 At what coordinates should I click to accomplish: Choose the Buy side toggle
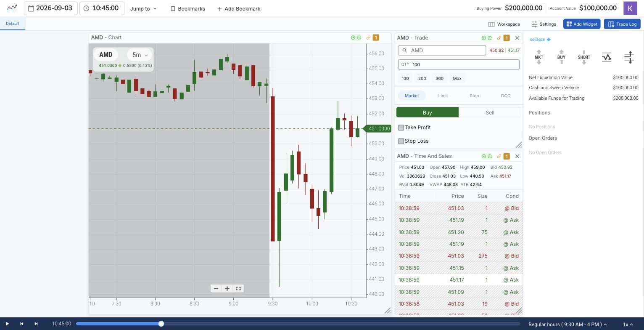click(x=428, y=112)
